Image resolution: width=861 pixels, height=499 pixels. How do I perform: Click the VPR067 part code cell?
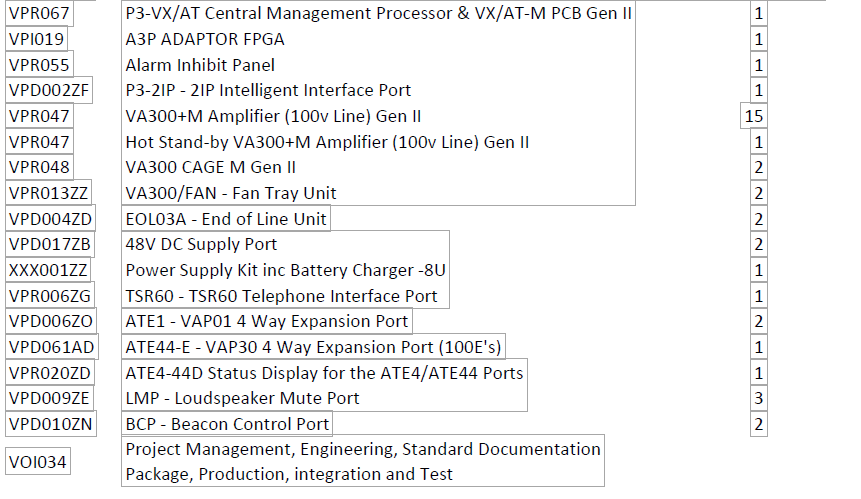pos(39,13)
